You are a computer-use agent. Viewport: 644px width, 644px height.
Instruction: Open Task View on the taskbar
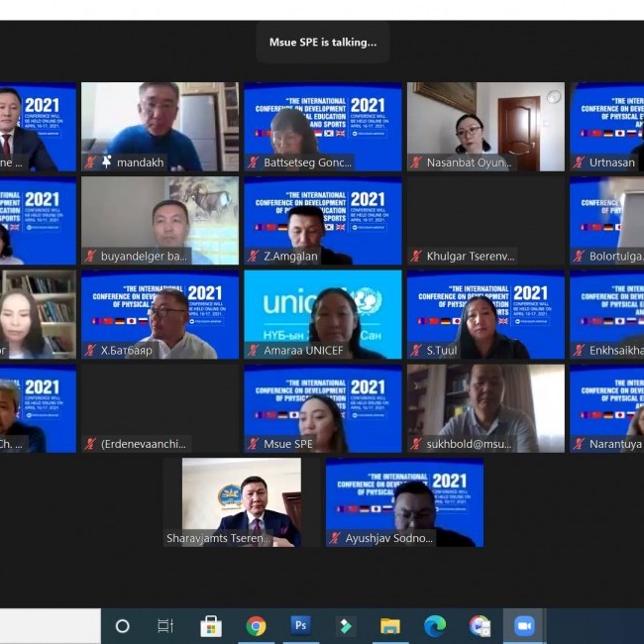click(x=165, y=626)
